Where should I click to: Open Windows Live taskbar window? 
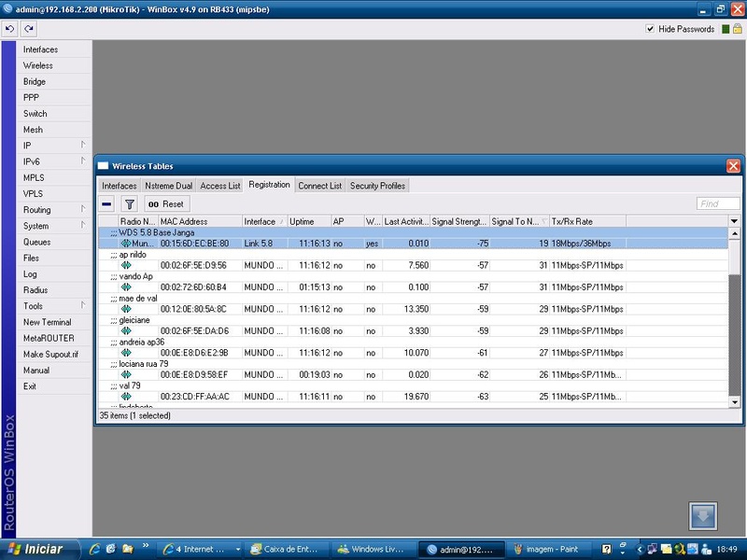(374, 549)
